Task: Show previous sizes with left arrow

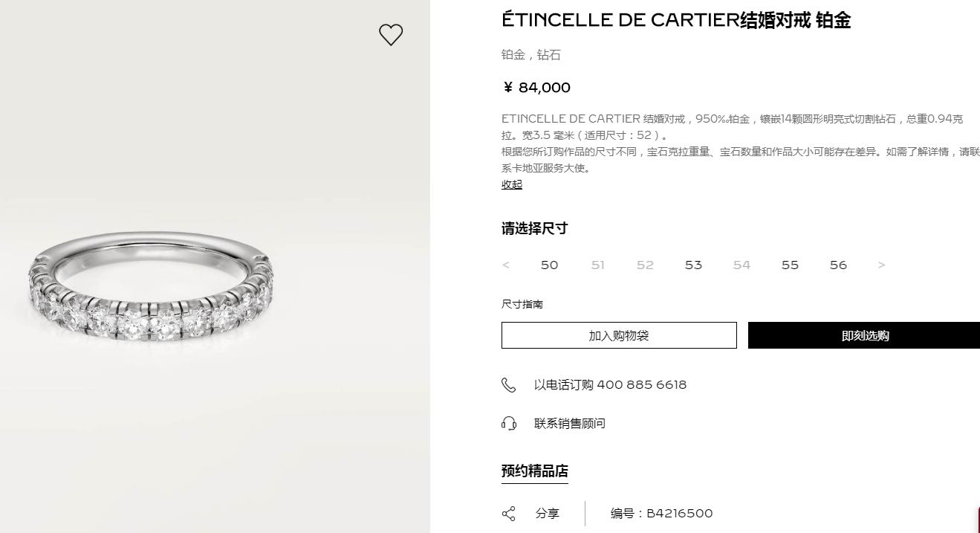Action: tap(506, 265)
